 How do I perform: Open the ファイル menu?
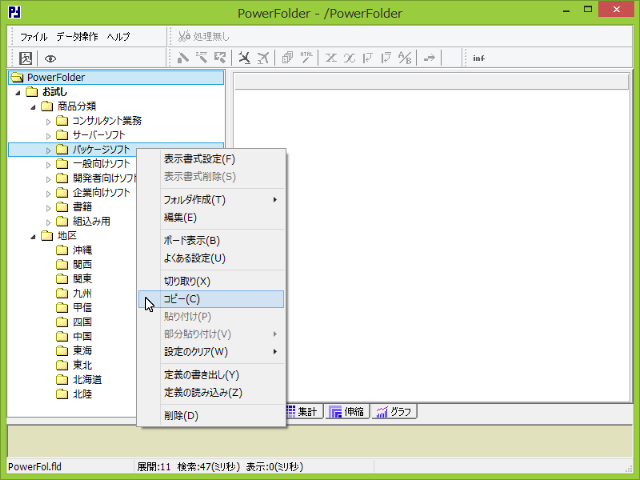tap(34, 37)
